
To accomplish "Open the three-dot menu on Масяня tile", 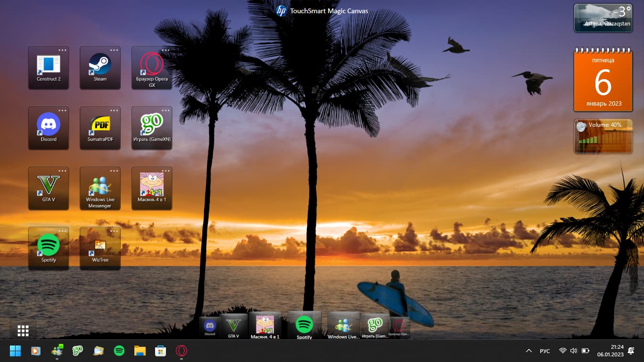I will tap(166, 171).
